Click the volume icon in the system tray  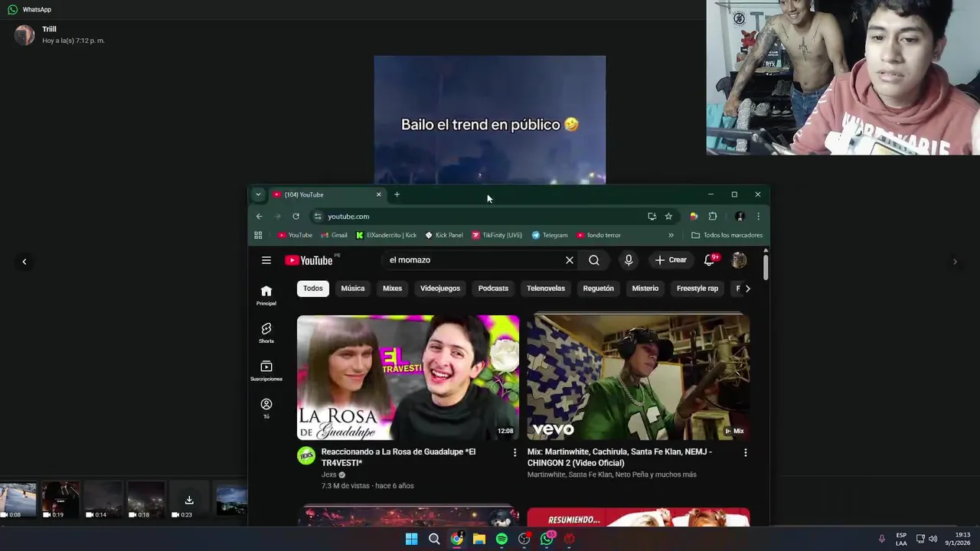933,539
